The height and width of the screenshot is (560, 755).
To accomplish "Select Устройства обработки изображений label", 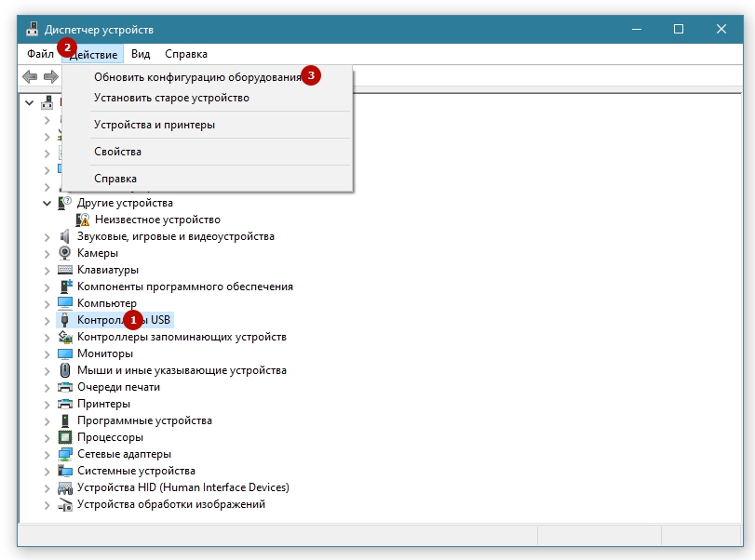I will coord(171,504).
